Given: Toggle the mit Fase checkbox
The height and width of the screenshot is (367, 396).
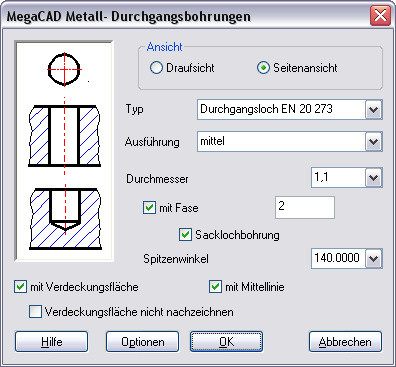Looking at the screenshot, I should pyautogui.click(x=149, y=208).
